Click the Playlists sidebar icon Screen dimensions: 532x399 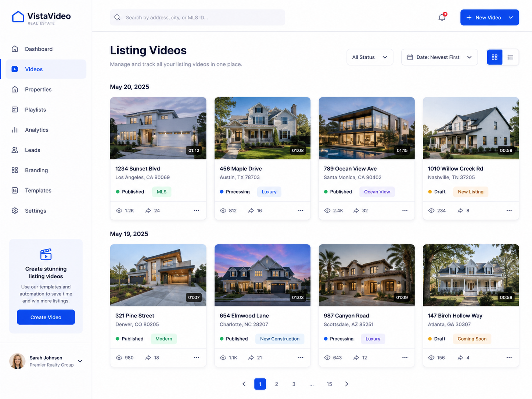15,109
